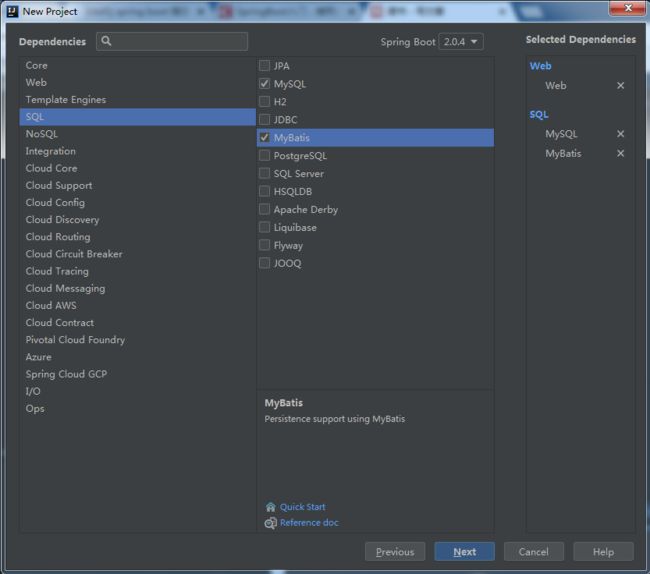Open the Quick Start link
This screenshot has height=574, width=650.
tap(302, 507)
